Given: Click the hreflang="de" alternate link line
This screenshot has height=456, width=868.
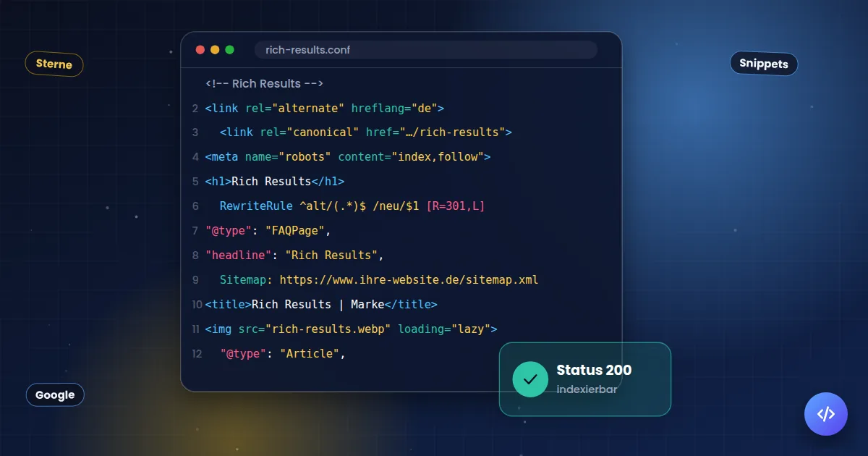Looking at the screenshot, I should click(x=324, y=109).
